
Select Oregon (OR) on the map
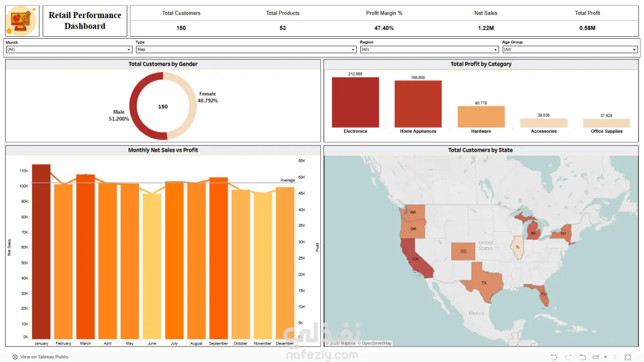click(x=413, y=229)
